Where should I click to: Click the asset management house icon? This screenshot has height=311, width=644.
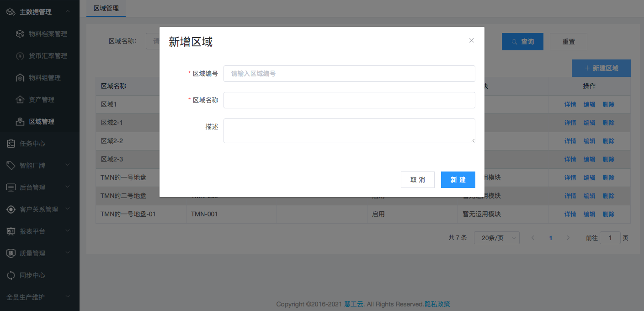[x=20, y=100]
